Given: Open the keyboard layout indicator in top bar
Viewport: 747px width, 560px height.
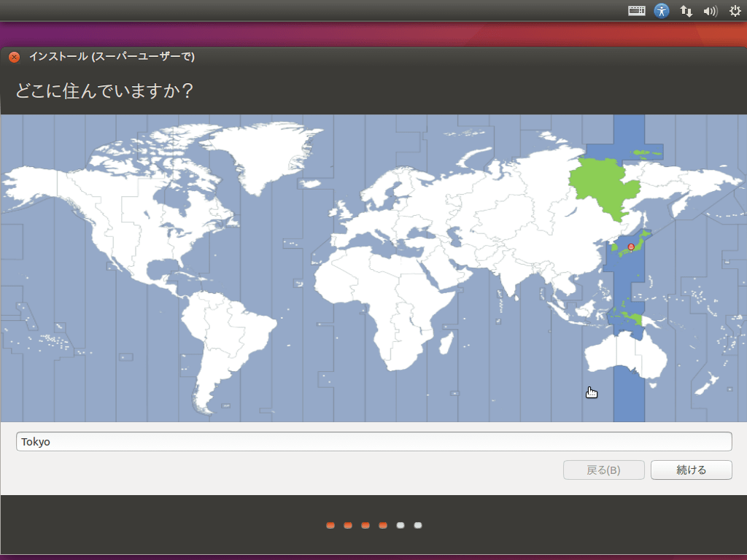Looking at the screenshot, I should [x=637, y=11].
